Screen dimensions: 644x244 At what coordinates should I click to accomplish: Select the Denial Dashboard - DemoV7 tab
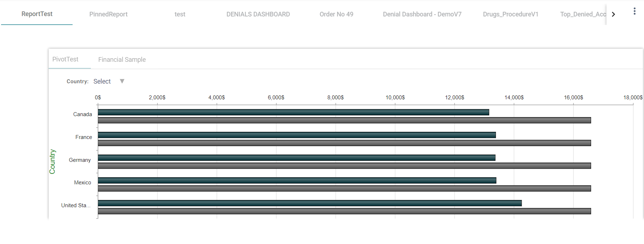pyautogui.click(x=422, y=14)
